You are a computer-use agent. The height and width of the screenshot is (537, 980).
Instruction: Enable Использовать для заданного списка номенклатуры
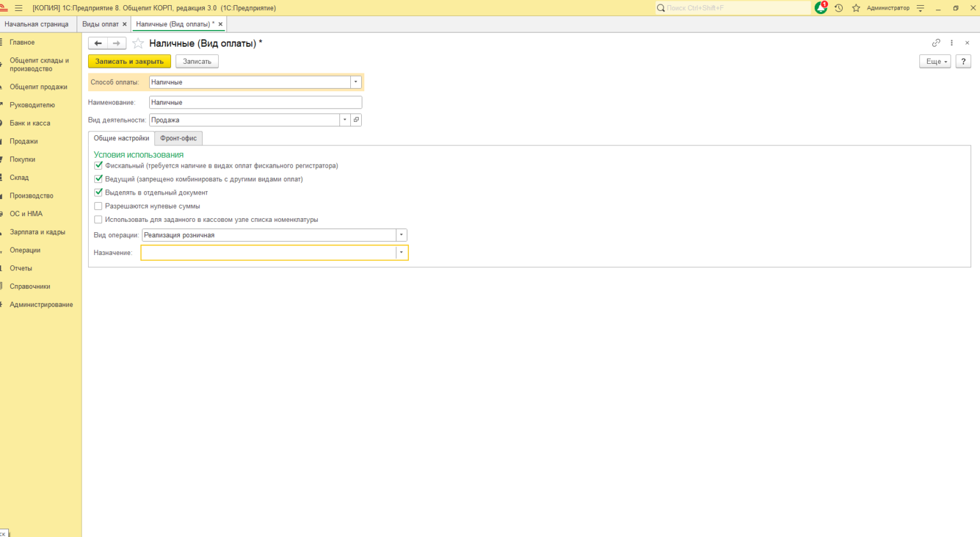[x=98, y=219]
